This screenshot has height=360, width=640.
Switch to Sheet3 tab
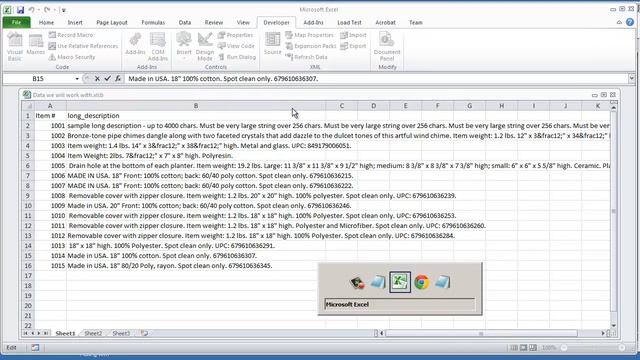(x=121, y=333)
